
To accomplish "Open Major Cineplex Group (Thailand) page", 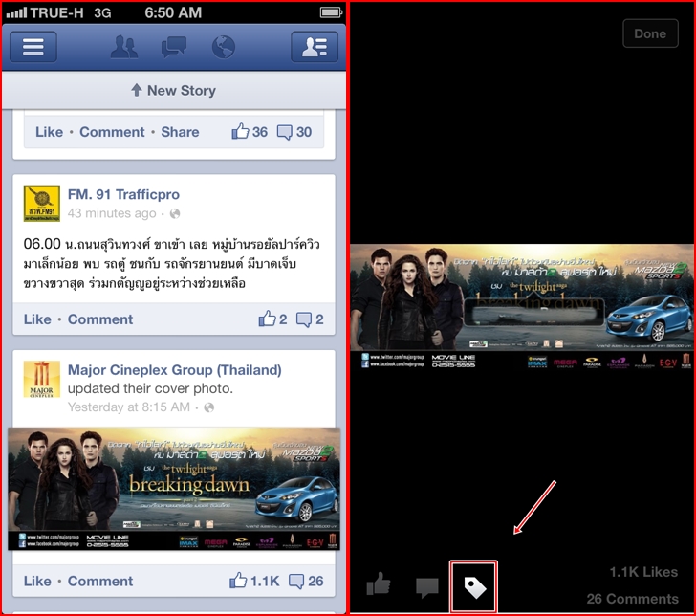I will [174, 370].
